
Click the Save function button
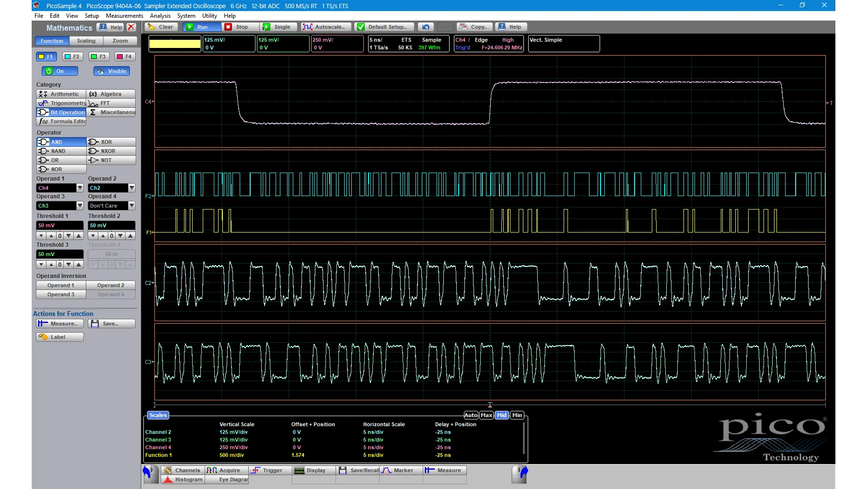click(x=112, y=324)
